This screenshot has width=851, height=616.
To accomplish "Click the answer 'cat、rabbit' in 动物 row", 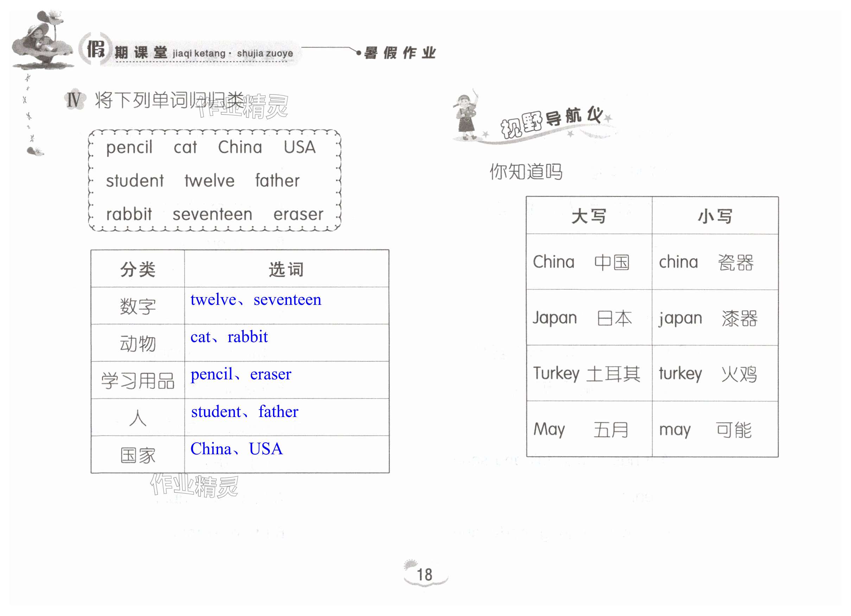I will click(229, 337).
